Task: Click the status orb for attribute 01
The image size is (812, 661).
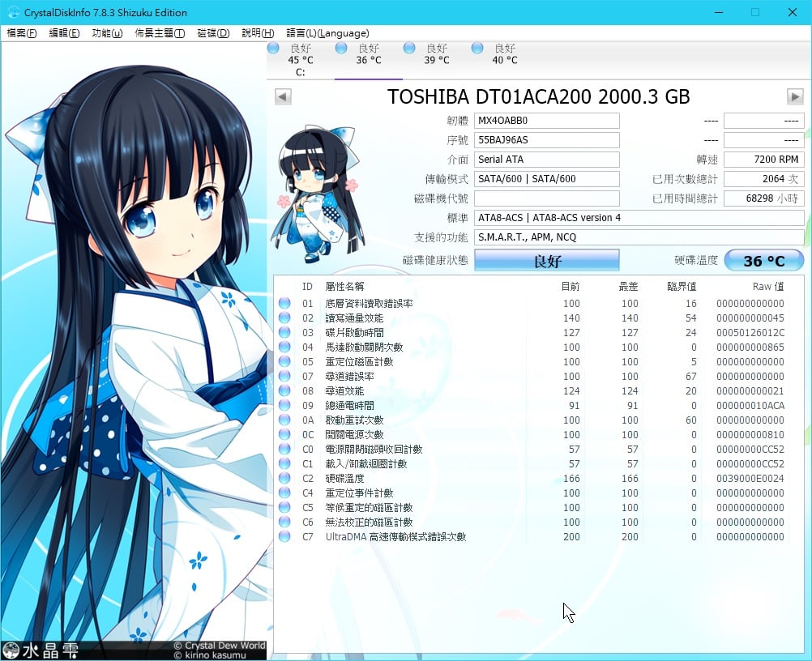Action: tap(284, 303)
